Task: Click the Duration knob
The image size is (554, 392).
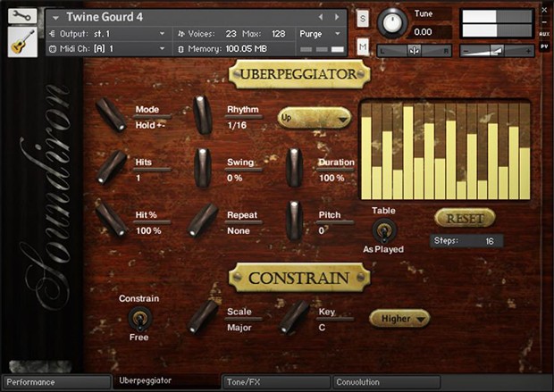Action: (294, 168)
